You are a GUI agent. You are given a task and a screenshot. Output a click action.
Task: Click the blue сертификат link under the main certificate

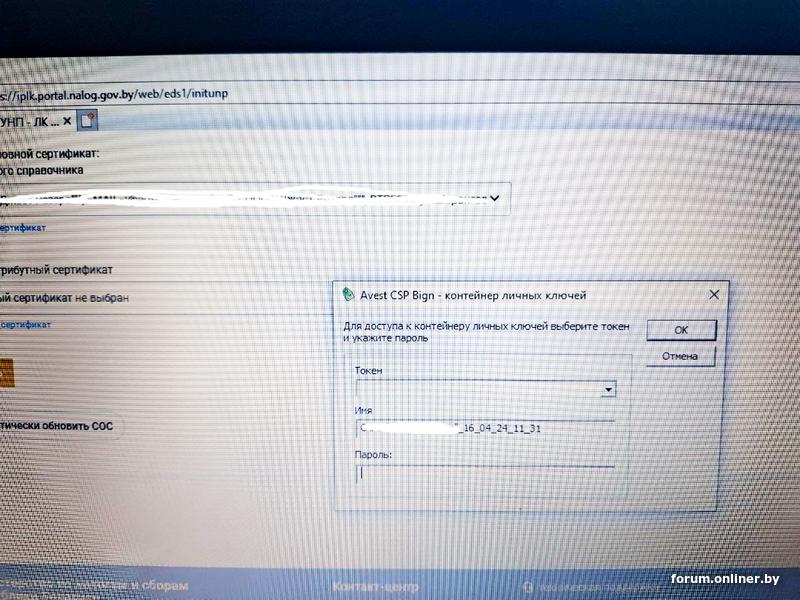coord(22,228)
